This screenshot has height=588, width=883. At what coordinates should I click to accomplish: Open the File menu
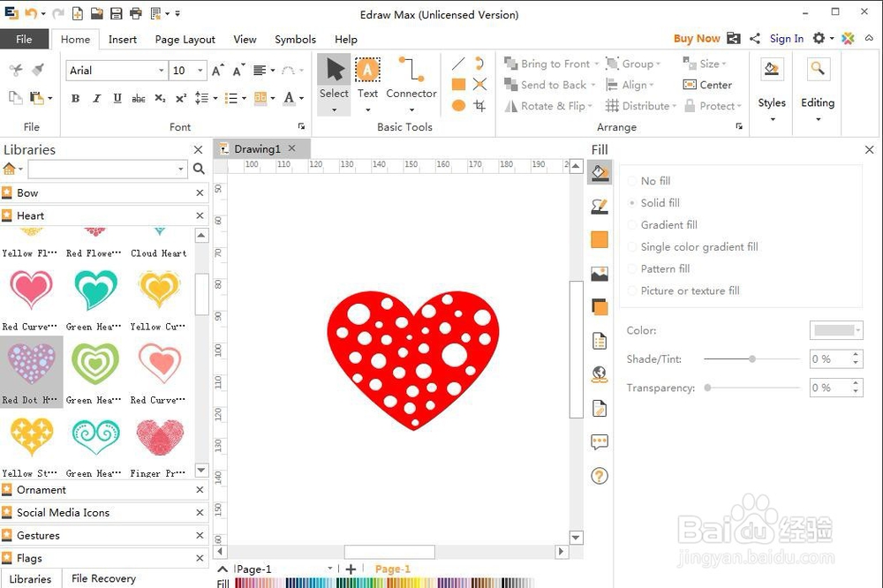point(24,39)
